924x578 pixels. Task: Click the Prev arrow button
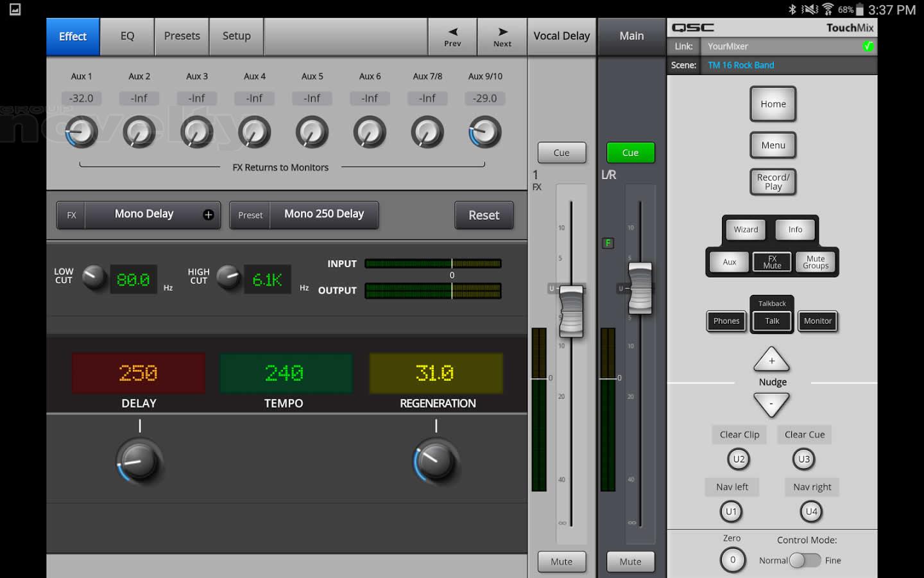click(x=452, y=37)
